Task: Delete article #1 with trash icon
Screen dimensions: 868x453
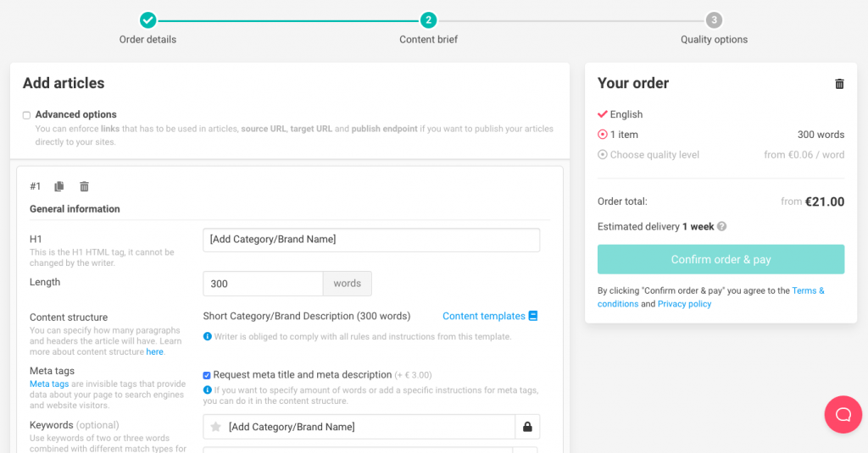Action: (x=84, y=186)
